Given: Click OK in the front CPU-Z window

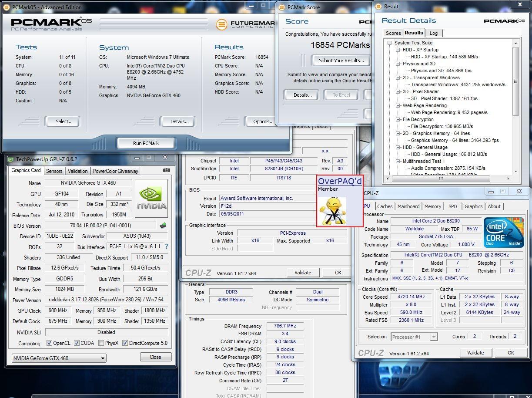Looking at the screenshot, I should (511, 353).
